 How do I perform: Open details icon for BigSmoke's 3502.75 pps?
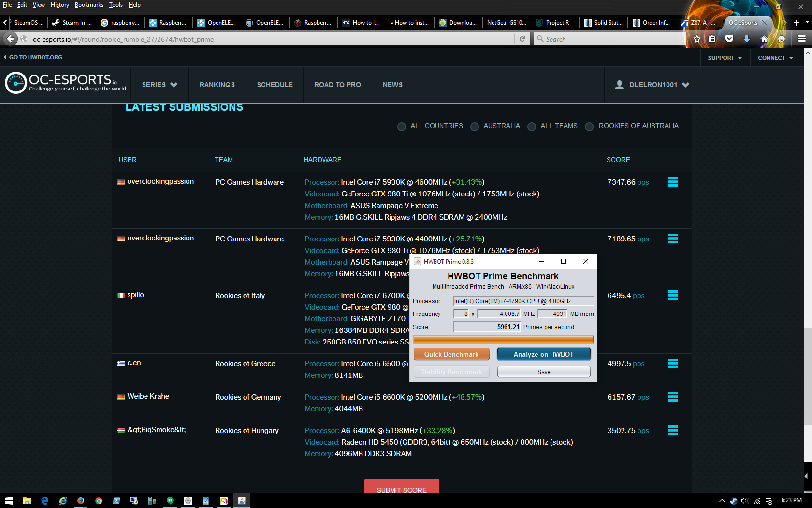673,430
